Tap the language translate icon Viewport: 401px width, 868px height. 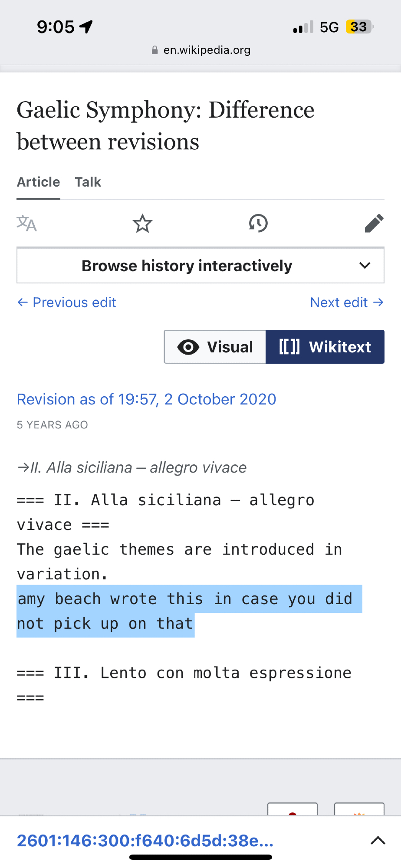26,224
